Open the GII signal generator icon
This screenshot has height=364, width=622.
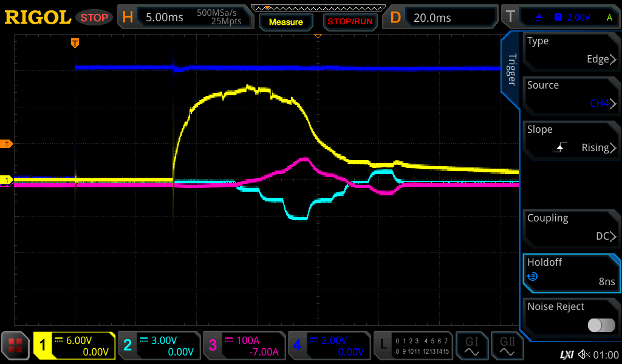[507, 346]
